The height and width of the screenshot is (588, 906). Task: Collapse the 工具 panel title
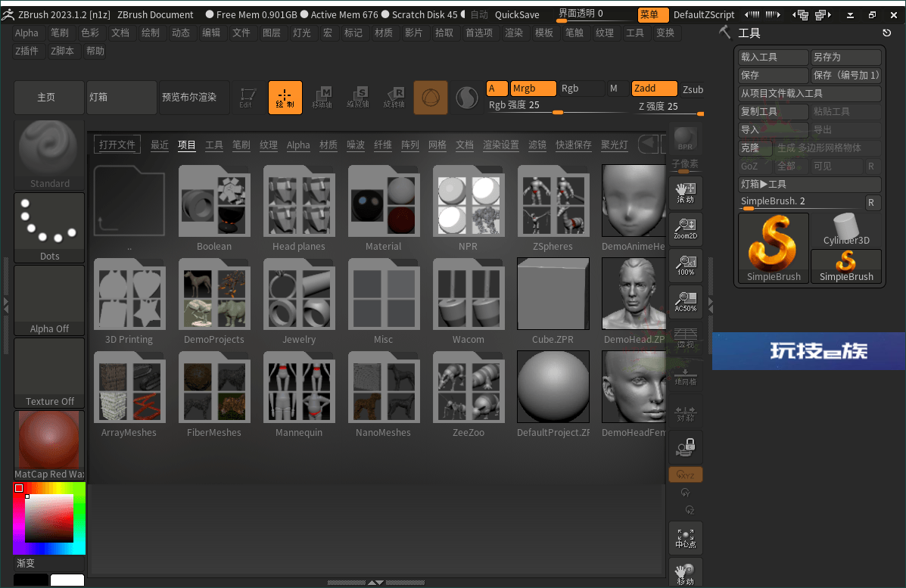coord(749,33)
